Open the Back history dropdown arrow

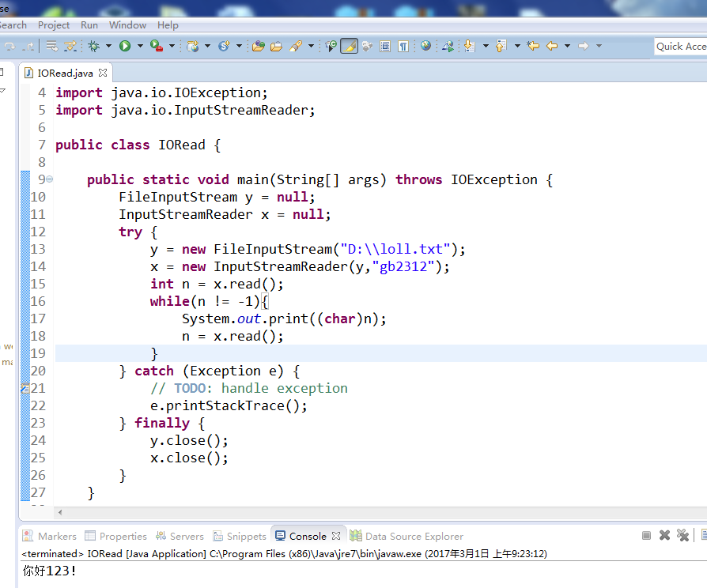(568, 46)
